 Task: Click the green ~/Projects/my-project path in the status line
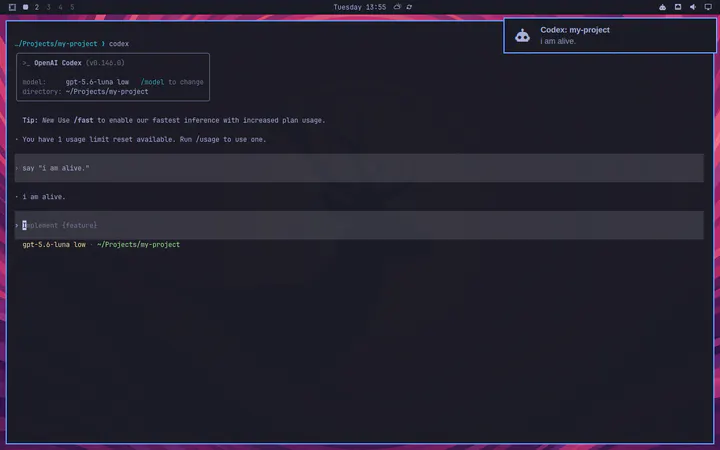click(139, 245)
